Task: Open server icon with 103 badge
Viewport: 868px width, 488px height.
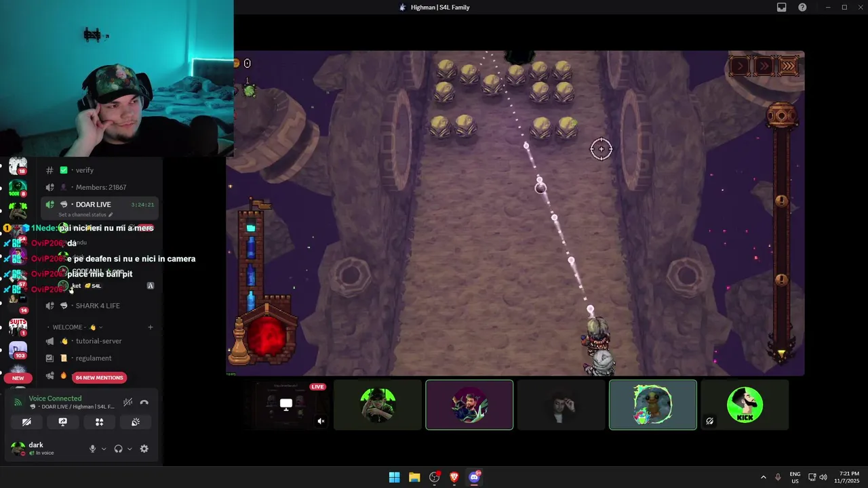Action: pos(18,350)
